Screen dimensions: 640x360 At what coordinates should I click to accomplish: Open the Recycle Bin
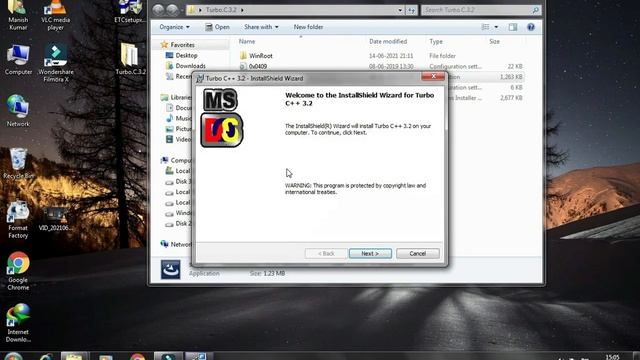(x=18, y=163)
